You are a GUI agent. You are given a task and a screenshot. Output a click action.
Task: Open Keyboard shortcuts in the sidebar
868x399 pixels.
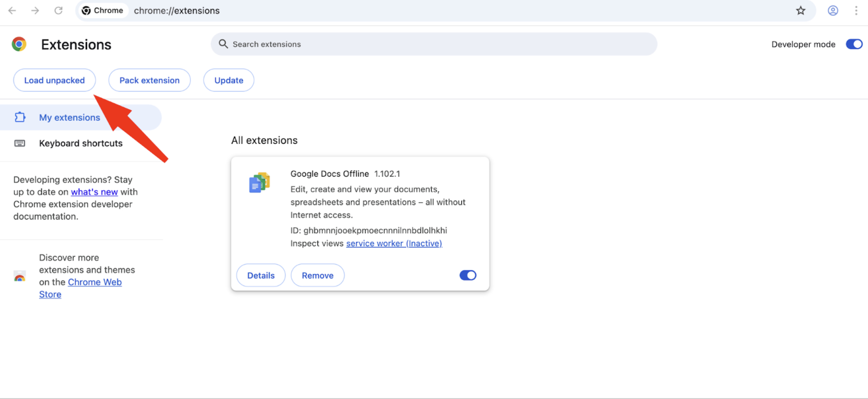pos(81,143)
